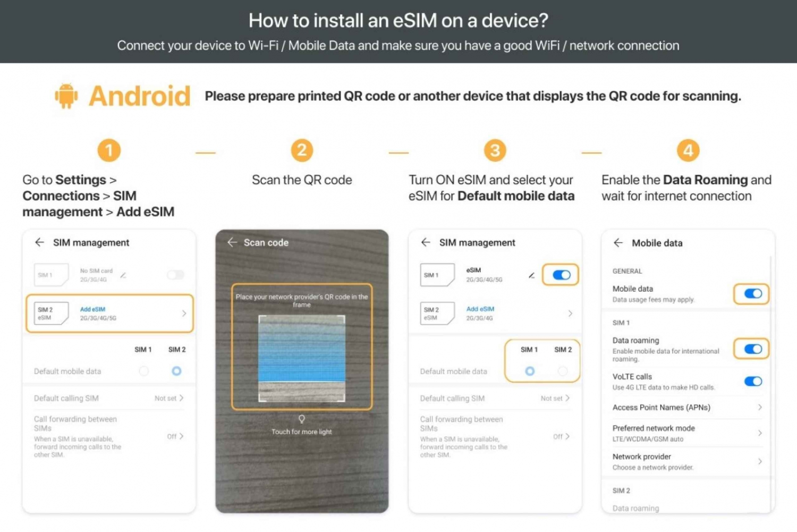This screenshot has width=797, height=532.
Task: Select SIM 2 default mobile data in step 1 screen
Action: [x=177, y=371]
